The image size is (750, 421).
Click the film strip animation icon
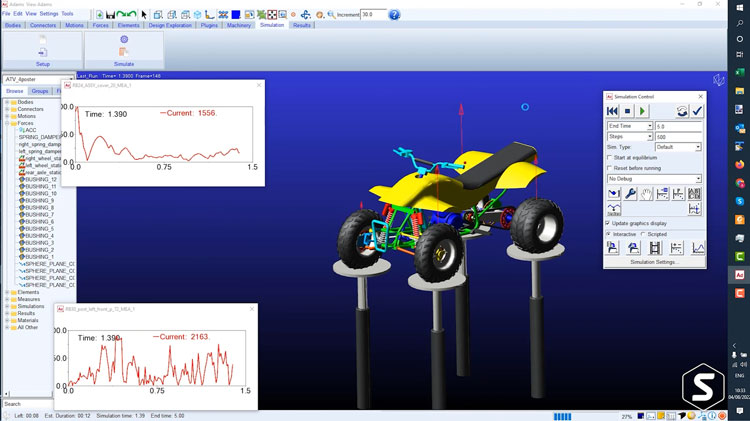(655, 248)
